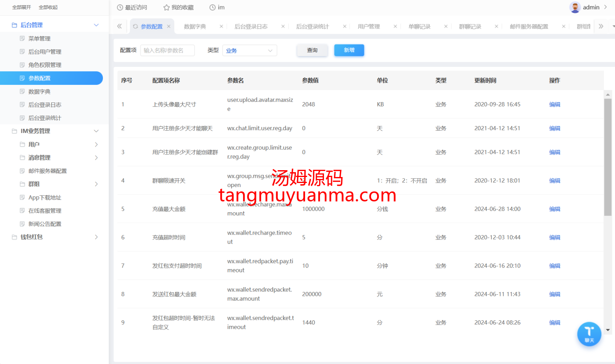The image size is (615, 364).
Task: Click the blue 新增 button
Action: coord(349,50)
